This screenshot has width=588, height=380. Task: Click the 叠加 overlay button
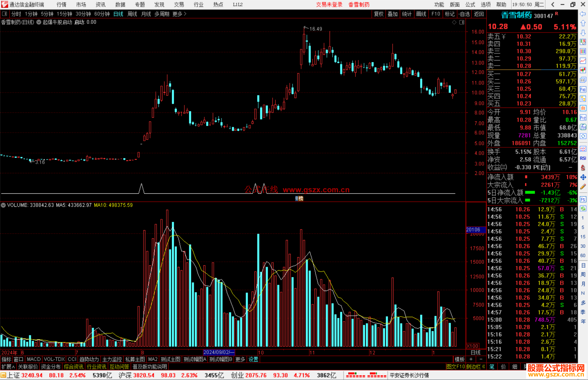[393, 14]
